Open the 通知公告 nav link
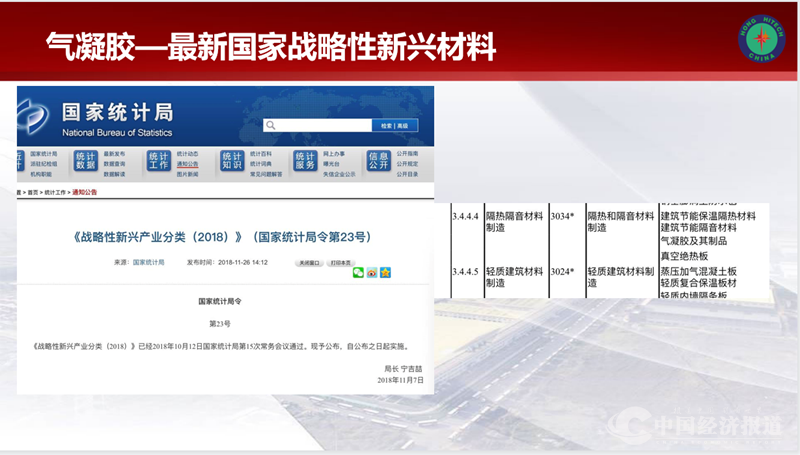 187,164
